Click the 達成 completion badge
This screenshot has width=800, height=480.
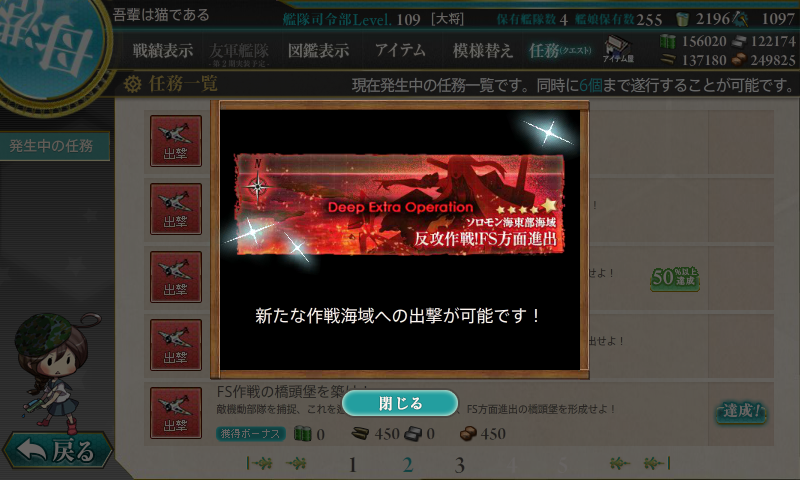coord(741,411)
